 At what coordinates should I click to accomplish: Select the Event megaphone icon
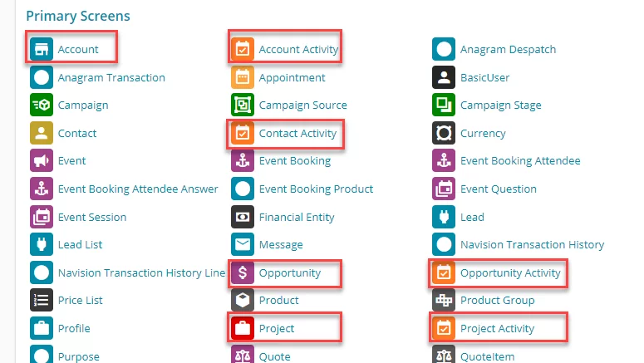pos(42,160)
